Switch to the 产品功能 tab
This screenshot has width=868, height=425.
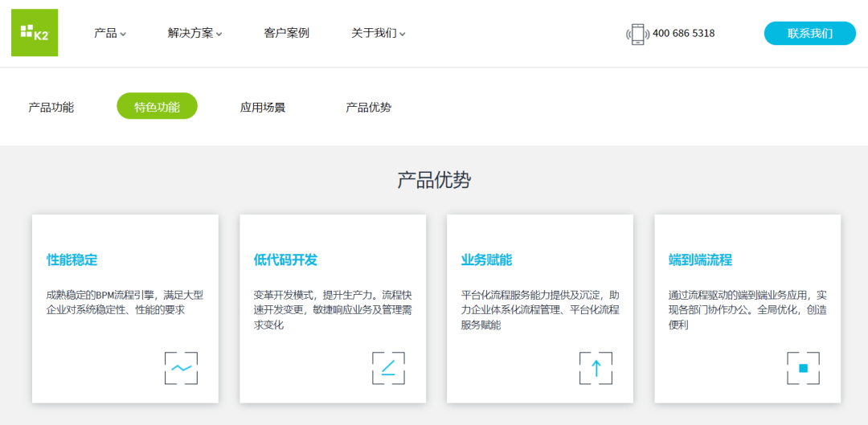pos(51,107)
